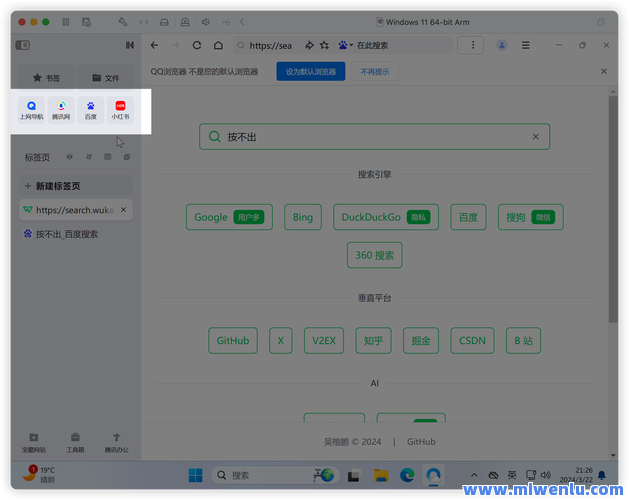Click the first icon beside 标签页 header
Image resolution: width=629 pixels, height=500 pixels.
[69, 157]
